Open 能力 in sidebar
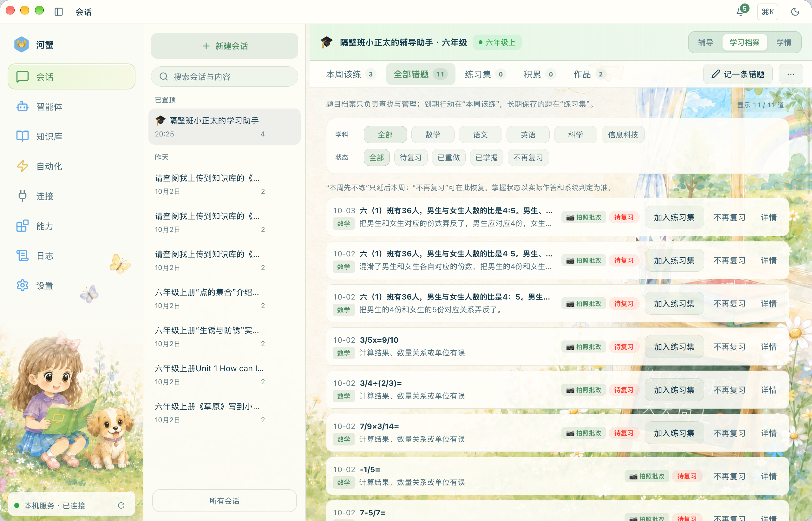Viewport: 812px width, 521px height. point(71,226)
